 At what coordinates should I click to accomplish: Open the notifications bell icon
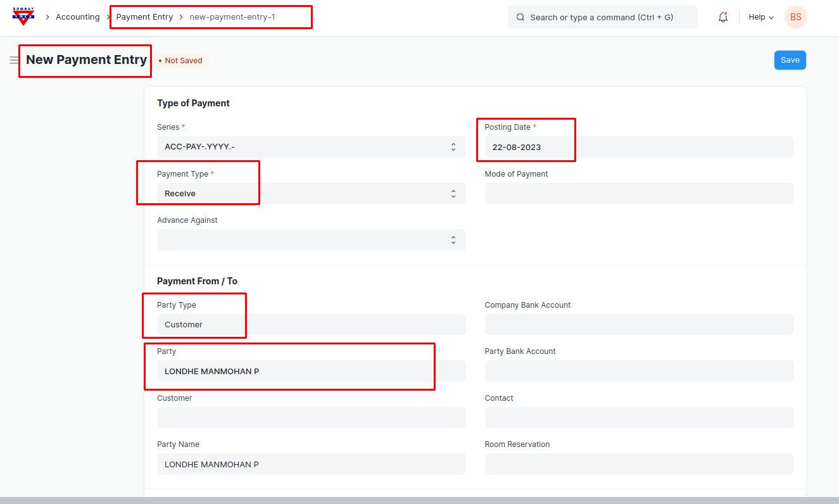[x=722, y=17]
